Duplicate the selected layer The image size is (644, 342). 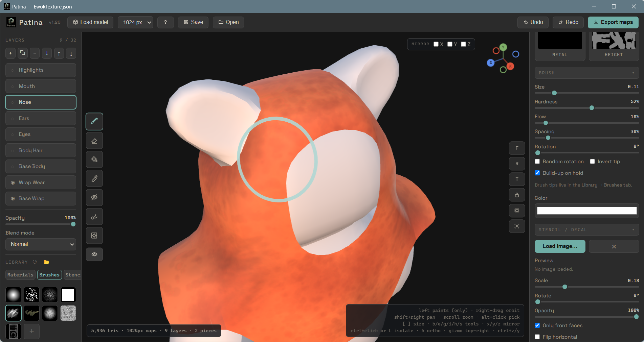pos(23,53)
